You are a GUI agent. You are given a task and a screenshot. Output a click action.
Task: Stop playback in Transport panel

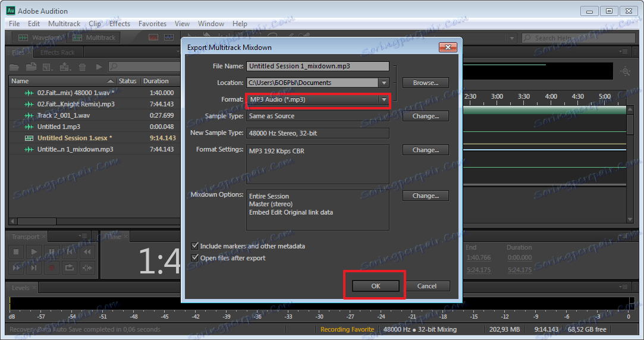coord(16,251)
